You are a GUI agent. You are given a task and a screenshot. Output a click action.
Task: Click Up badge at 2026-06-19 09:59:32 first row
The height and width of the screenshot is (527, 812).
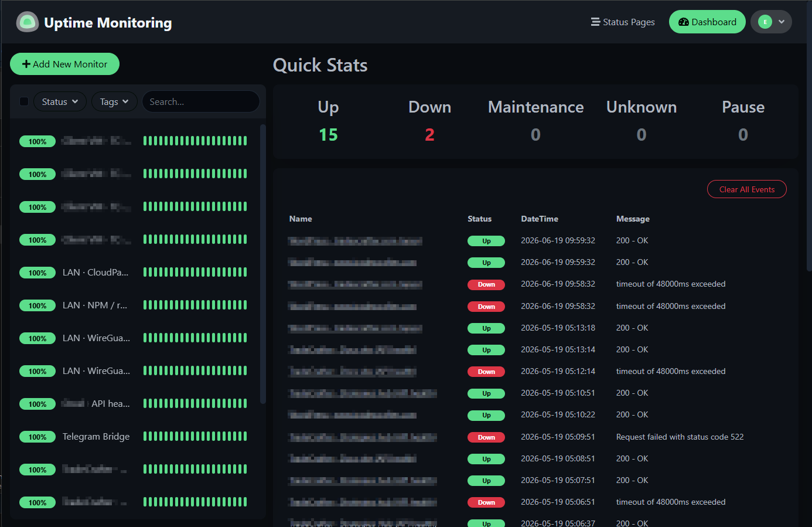pyautogui.click(x=486, y=241)
